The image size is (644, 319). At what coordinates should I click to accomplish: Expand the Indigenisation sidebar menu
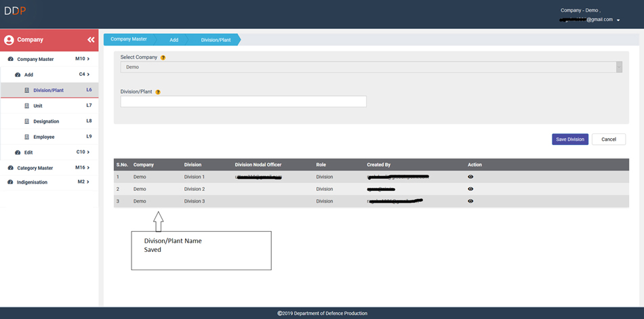(x=49, y=182)
